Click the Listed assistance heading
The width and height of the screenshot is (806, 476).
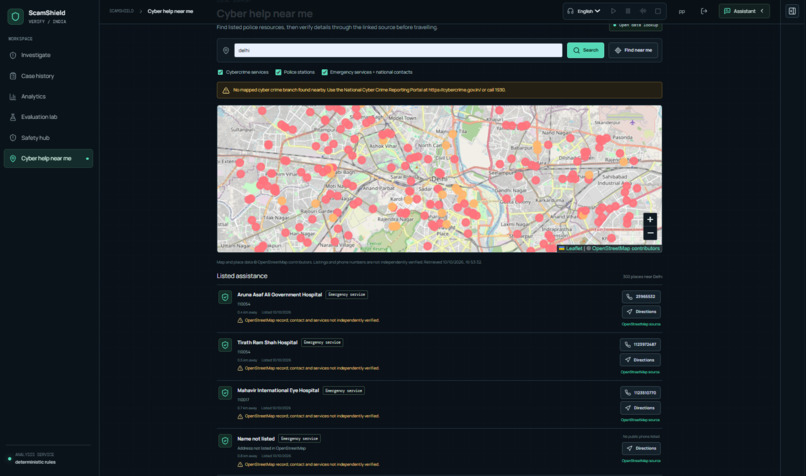click(x=242, y=276)
